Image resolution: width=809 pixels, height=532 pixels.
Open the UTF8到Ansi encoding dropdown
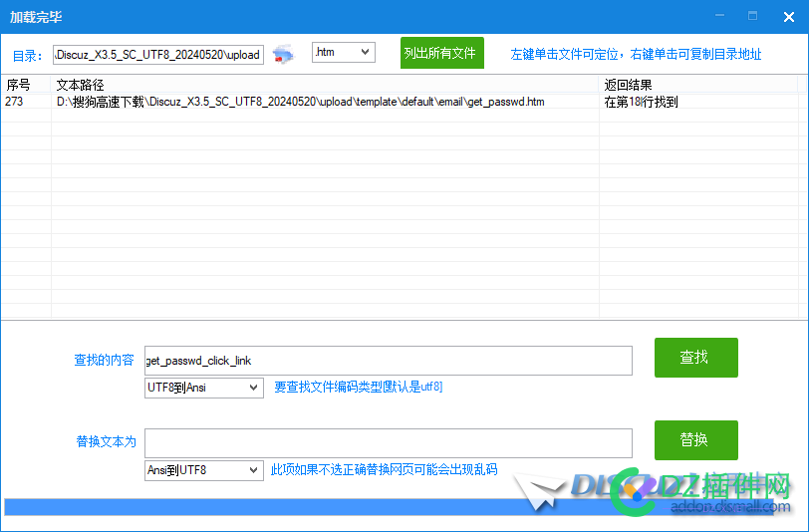204,388
